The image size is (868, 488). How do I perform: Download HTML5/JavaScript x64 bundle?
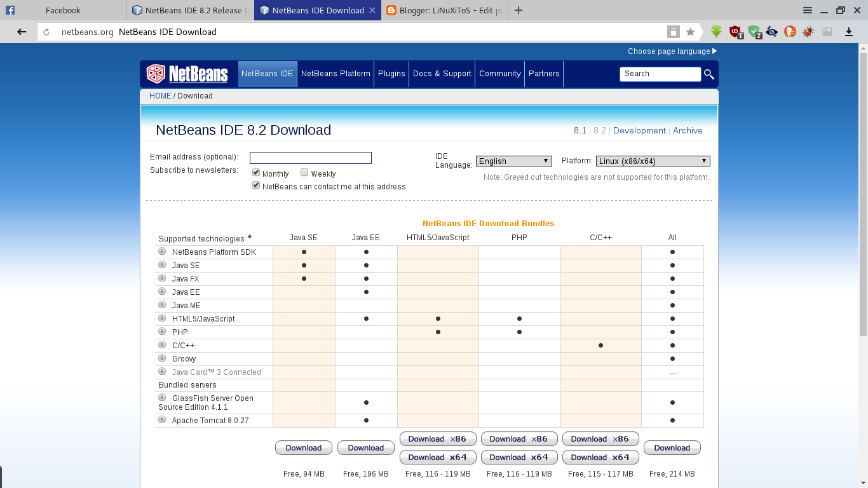coord(437,457)
